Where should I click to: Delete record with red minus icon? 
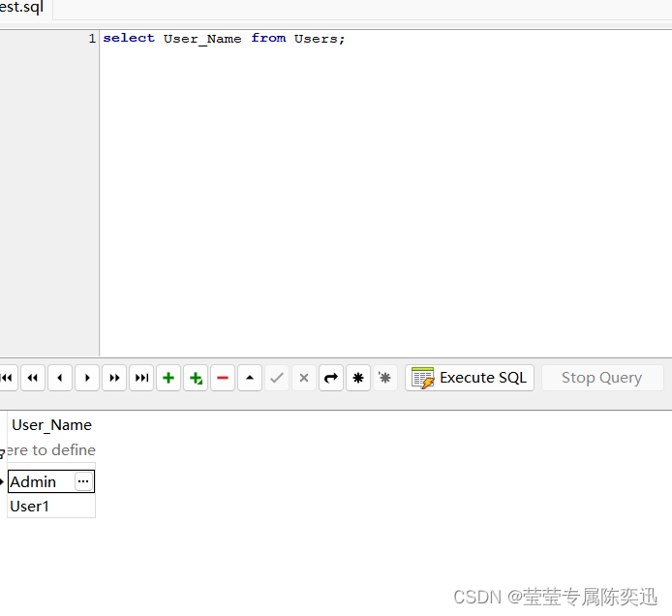(x=223, y=378)
